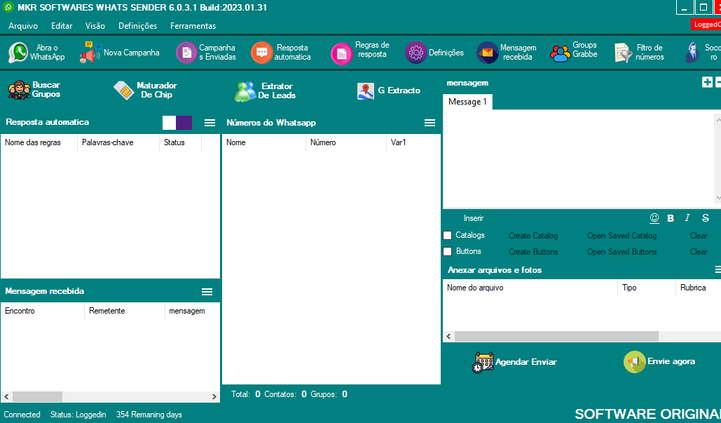Open Mensagem recebida panel hamburger menu
721x423 pixels.
coord(207,292)
